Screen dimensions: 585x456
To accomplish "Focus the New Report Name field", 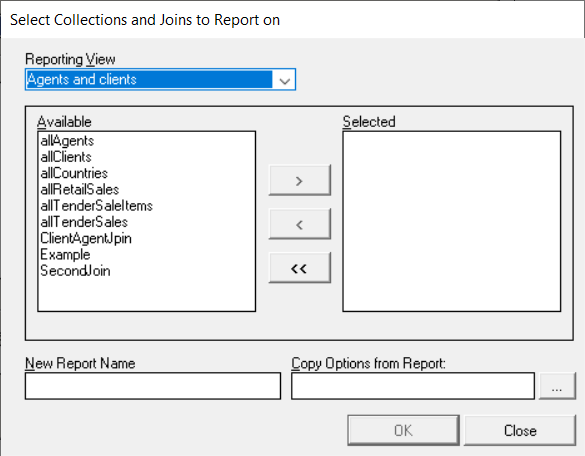I will (153, 386).
